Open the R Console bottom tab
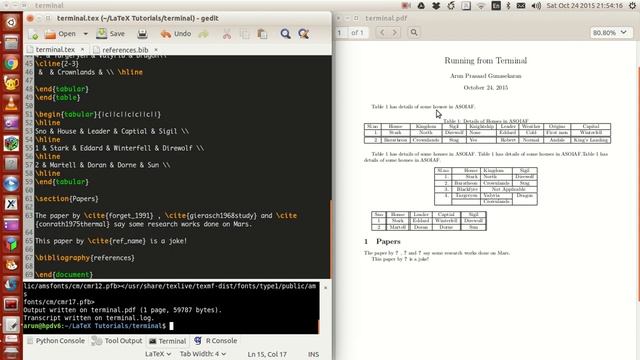640x360 pixels. click(216, 341)
